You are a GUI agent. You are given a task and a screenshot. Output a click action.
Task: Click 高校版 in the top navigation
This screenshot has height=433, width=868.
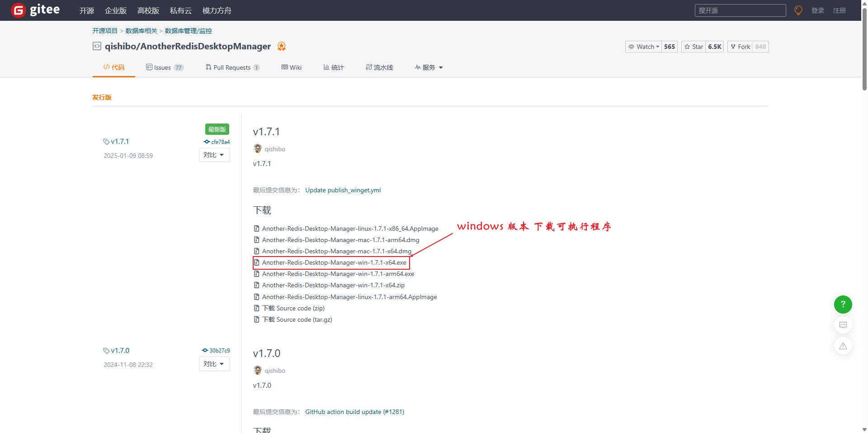point(148,10)
